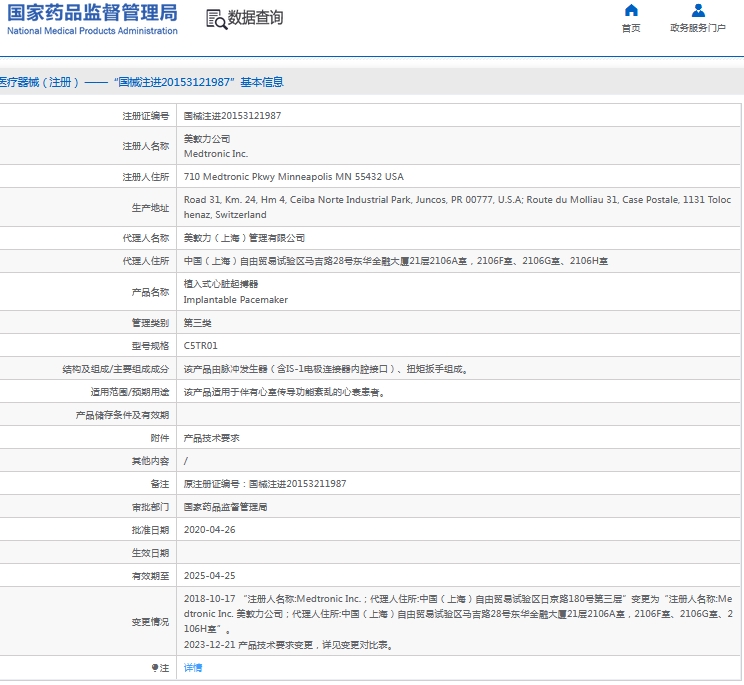
Task: Click approval department 国家药品监督管理局 value
Action: pyautogui.click(x=225, y=507)
